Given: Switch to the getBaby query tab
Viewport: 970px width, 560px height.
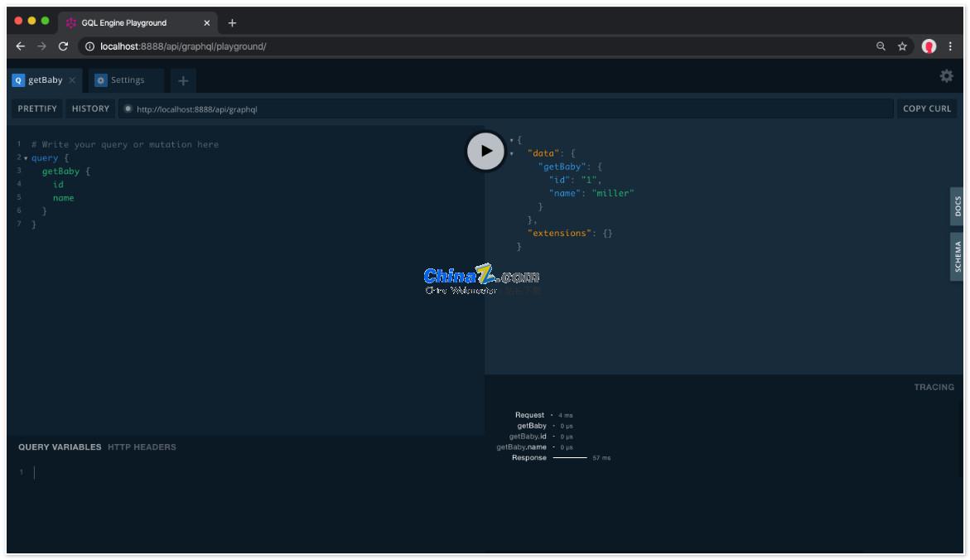Looking at the screenshot, I should tap(46, 80).
